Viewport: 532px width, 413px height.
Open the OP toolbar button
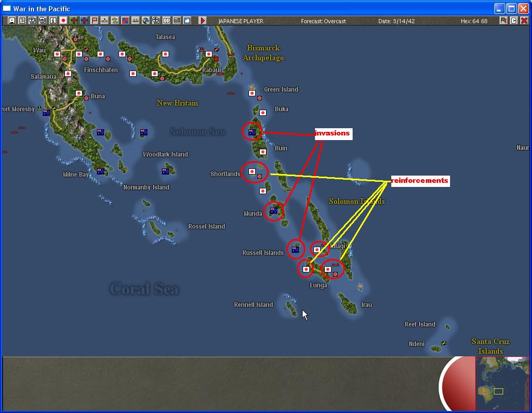pos(167,21)
